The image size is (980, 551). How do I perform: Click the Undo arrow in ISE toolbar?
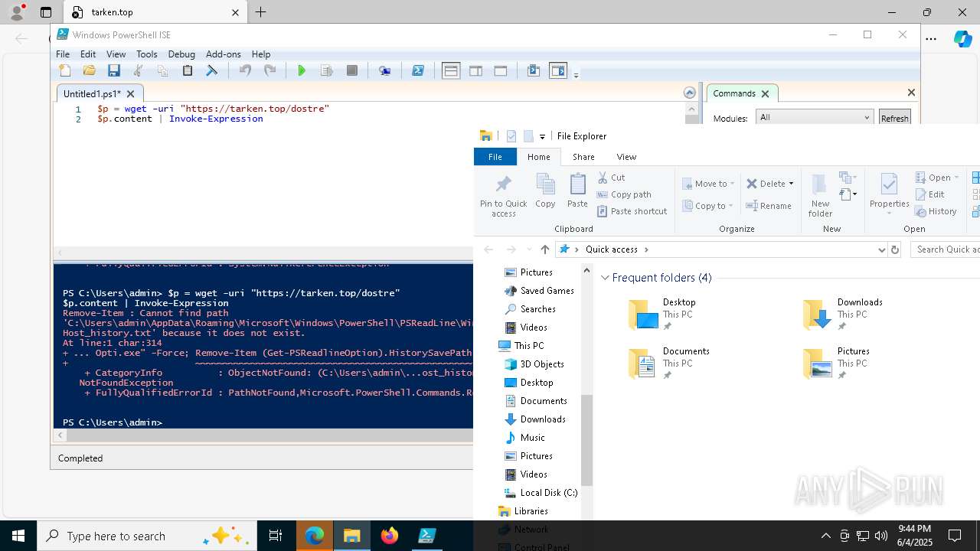(245, 70)
